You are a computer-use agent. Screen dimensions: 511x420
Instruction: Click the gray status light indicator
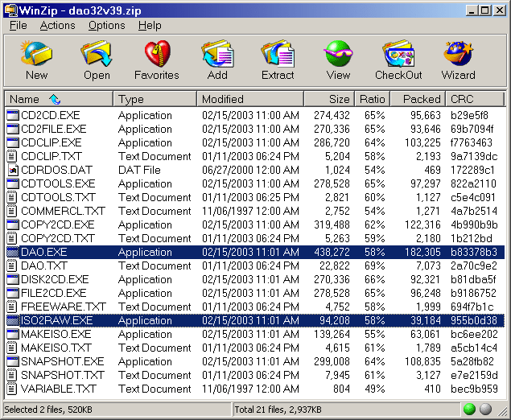(485, 410)
